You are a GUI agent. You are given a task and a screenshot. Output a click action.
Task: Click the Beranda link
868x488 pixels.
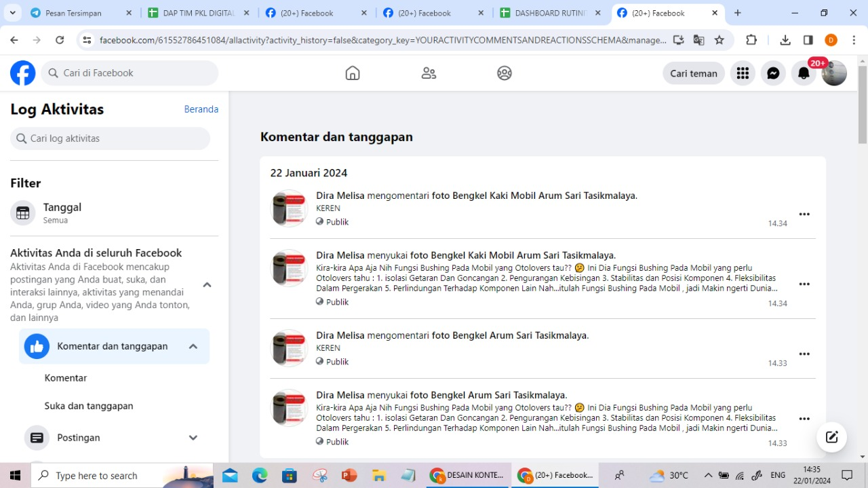[x=201, y=109]
